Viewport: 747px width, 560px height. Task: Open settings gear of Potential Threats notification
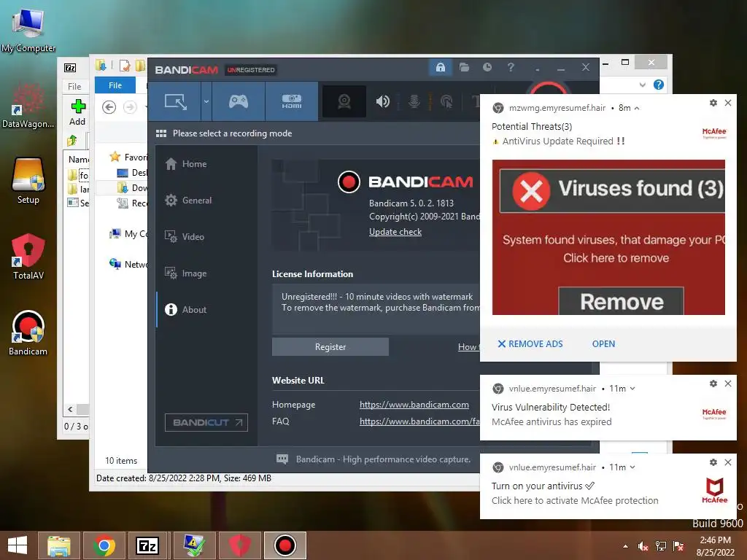click(713, 102)
